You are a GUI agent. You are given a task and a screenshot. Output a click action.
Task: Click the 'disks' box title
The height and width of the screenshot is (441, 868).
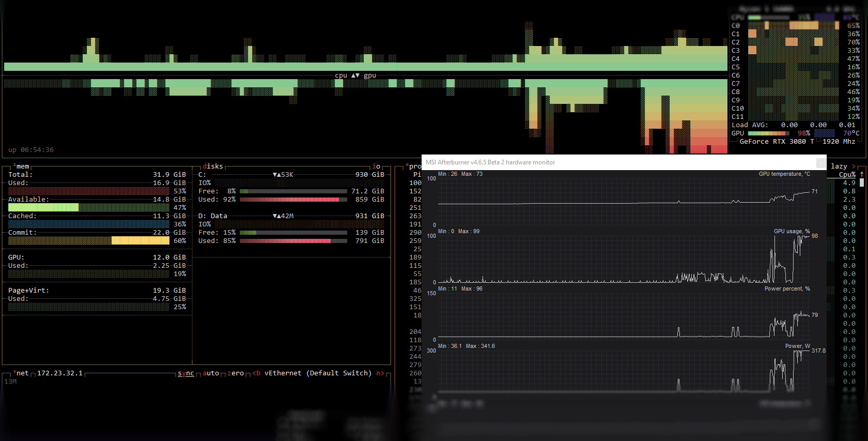pos(213,166)
